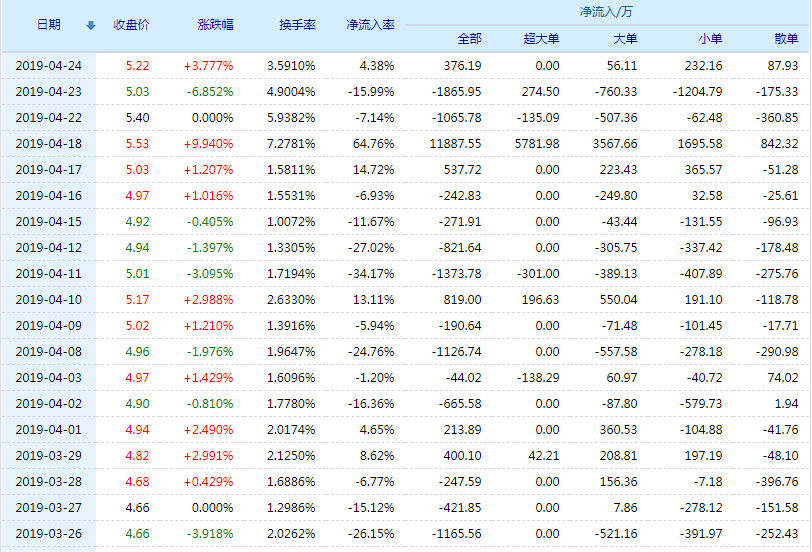Viewport: 812px width, 552px height.
Task: Select the 2019-04-10 date cell
Action: (x=48, y=300)
